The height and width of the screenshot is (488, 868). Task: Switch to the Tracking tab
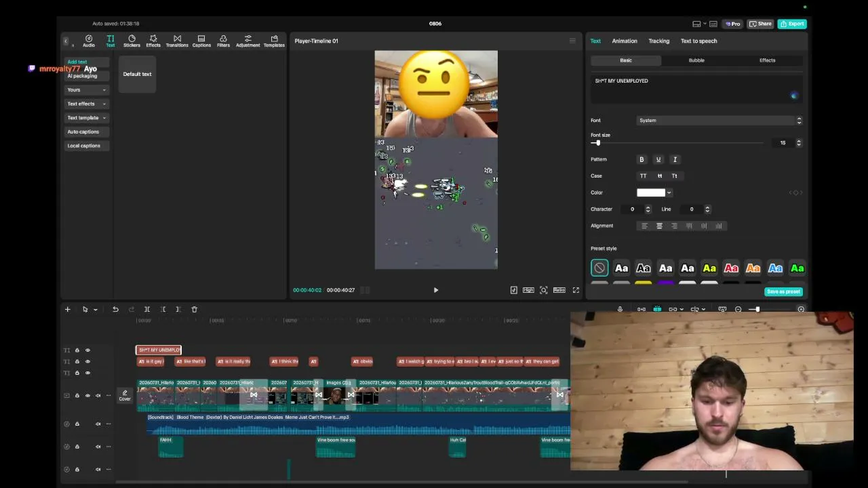point(658,41)
